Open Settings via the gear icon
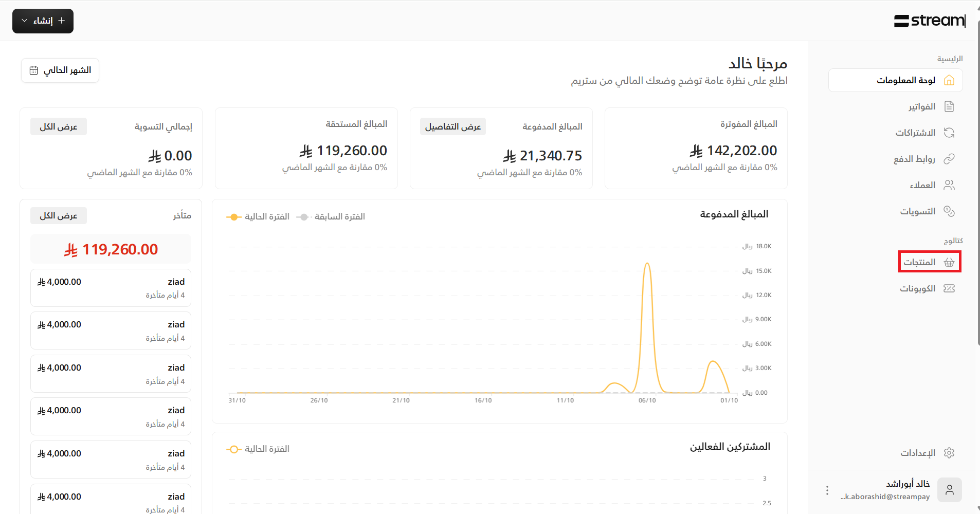 (949, 453)
